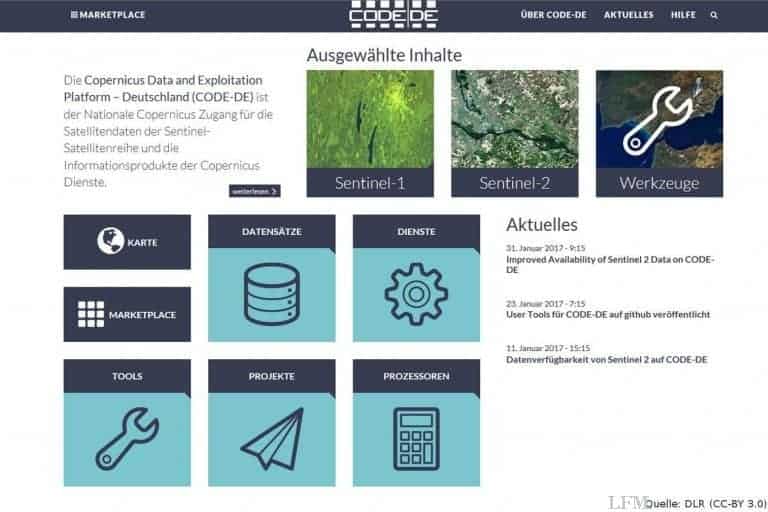Open the calculator icon under Prozessoren
Screen dimensions: 768x512
(416, 436)
